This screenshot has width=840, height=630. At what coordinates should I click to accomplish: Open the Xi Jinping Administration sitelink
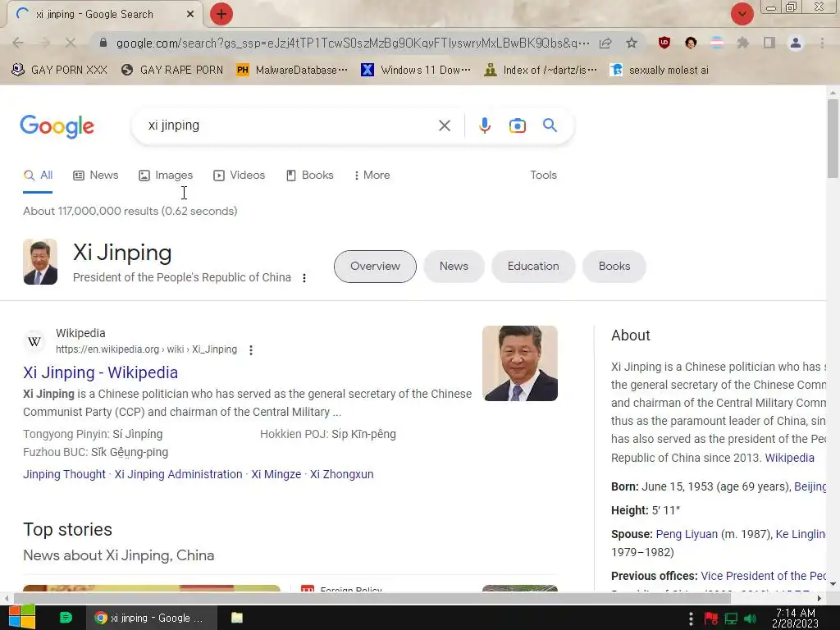click(178, 474)
